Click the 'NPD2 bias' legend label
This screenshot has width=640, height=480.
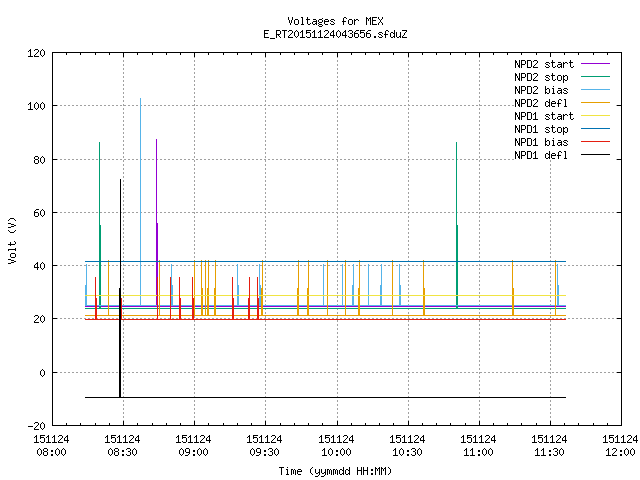[x=541, y=90]
